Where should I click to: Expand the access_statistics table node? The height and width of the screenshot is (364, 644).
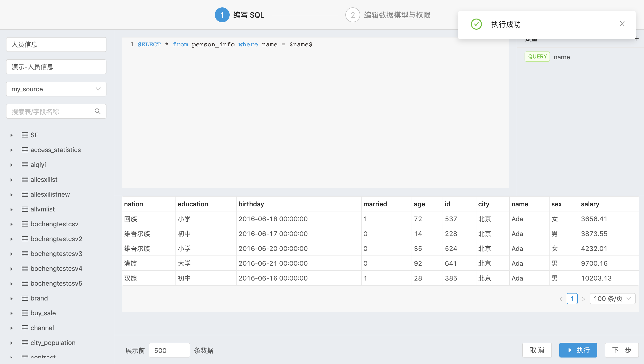[x=12, y=150]
